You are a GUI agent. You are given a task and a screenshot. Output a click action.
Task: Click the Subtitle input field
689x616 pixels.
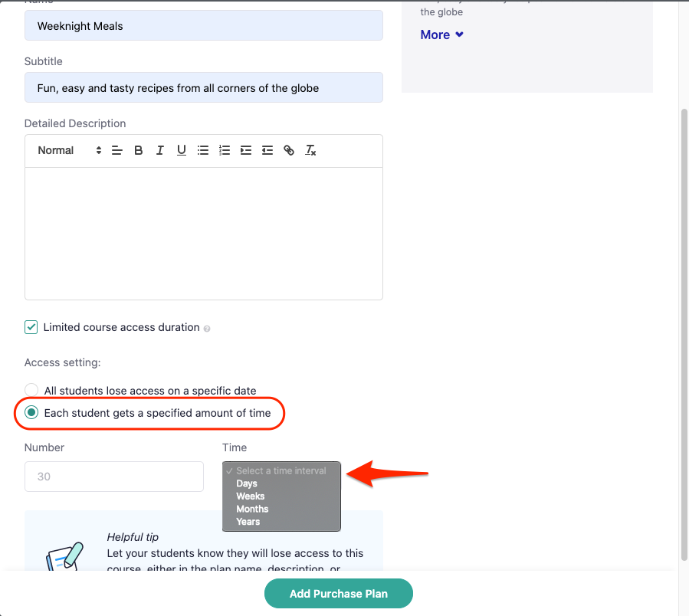(x=203, y=88)
